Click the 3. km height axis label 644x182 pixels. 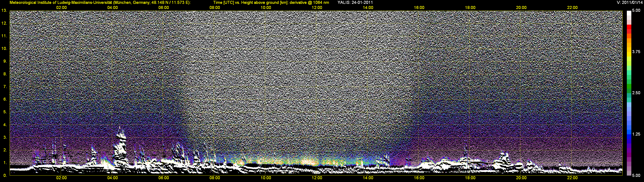click(5, 137)
